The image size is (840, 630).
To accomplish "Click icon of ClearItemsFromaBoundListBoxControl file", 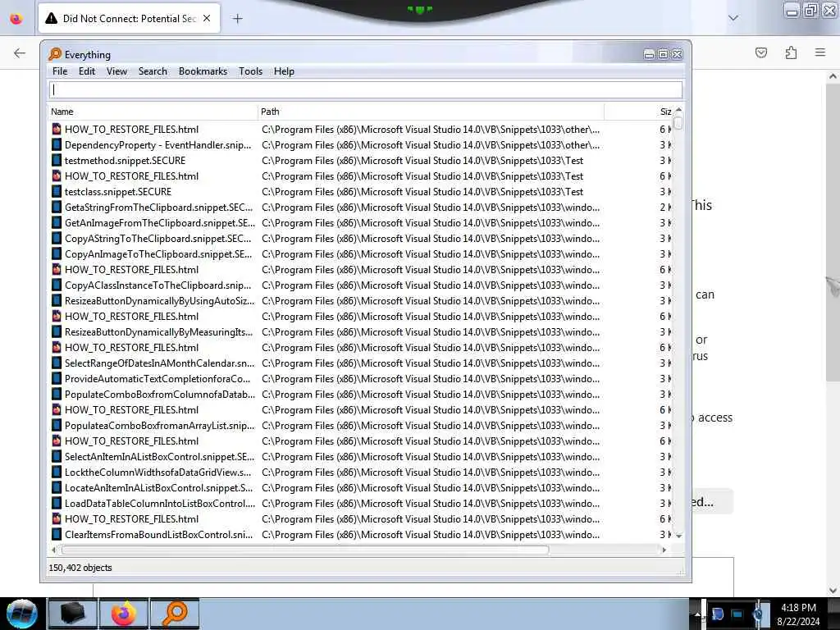I will pyautogui.click(x=57, y=534).
